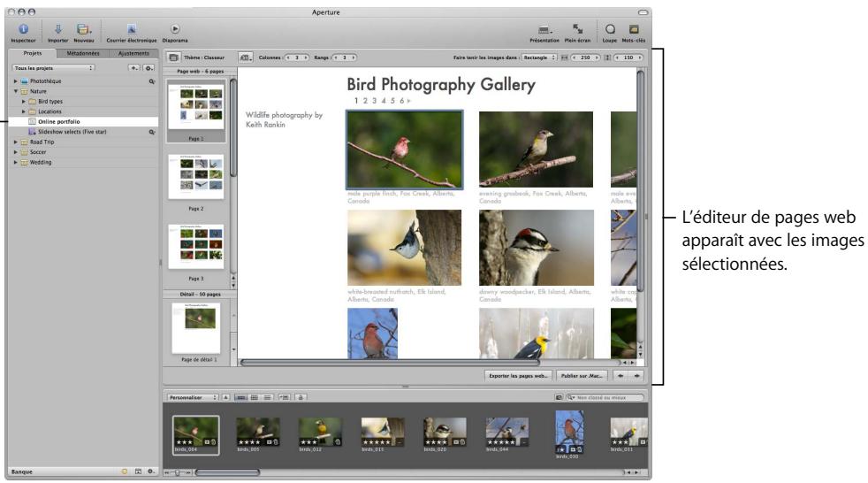The image size is (868, 483).
Task: Open the project action gear menu
Action: point(148,67)
